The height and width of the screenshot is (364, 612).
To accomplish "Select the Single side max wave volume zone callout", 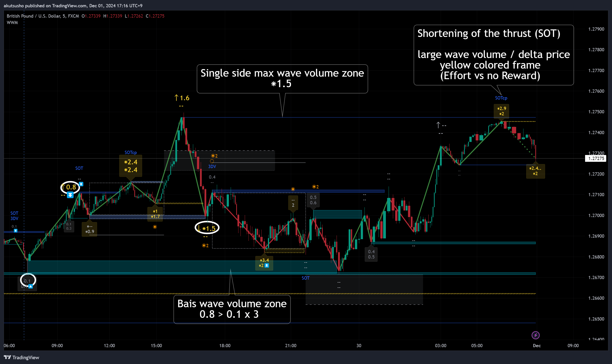I will coord(282,79).
